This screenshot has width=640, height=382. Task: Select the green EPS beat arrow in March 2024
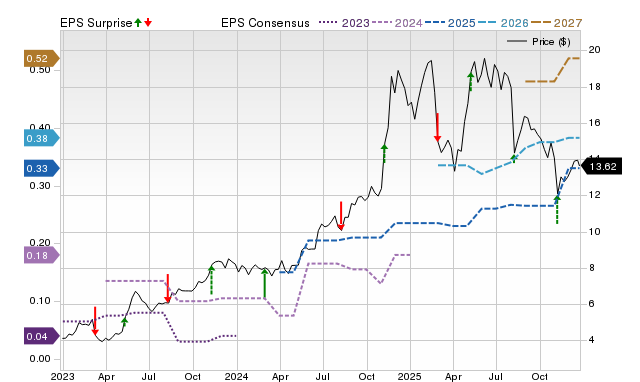[x=264, y=283]
